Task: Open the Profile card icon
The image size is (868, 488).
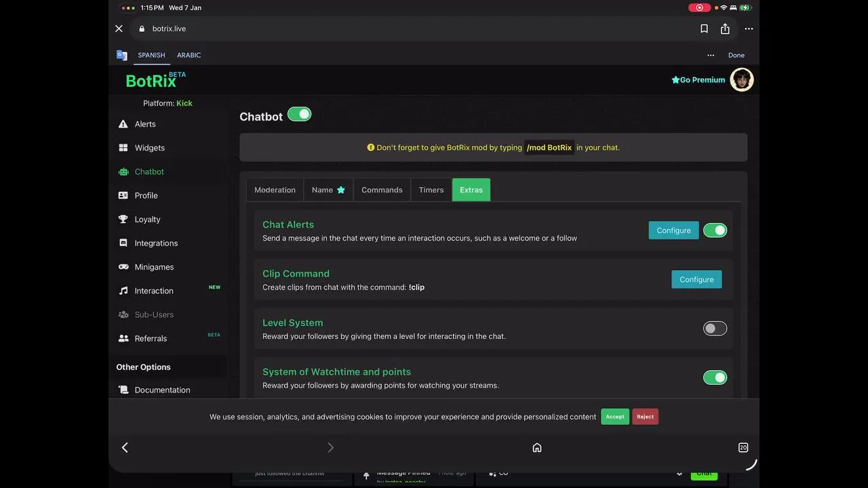Action: (x=123, y=195)
